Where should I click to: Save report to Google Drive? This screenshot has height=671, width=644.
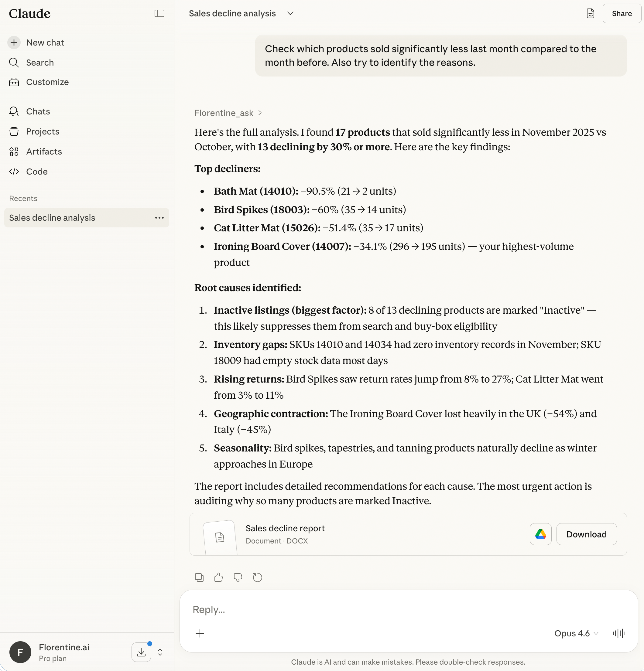point(540,534)
